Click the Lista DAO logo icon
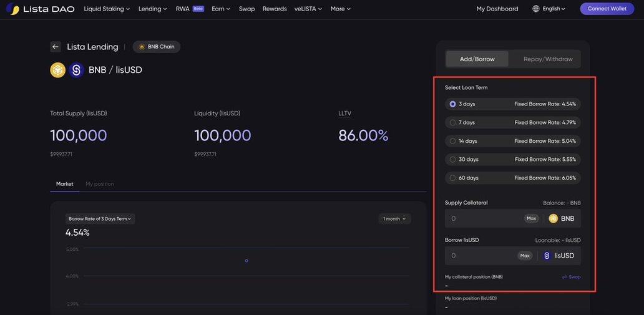The height and width of the screenshot is (315, 644). tap(12, 9)
